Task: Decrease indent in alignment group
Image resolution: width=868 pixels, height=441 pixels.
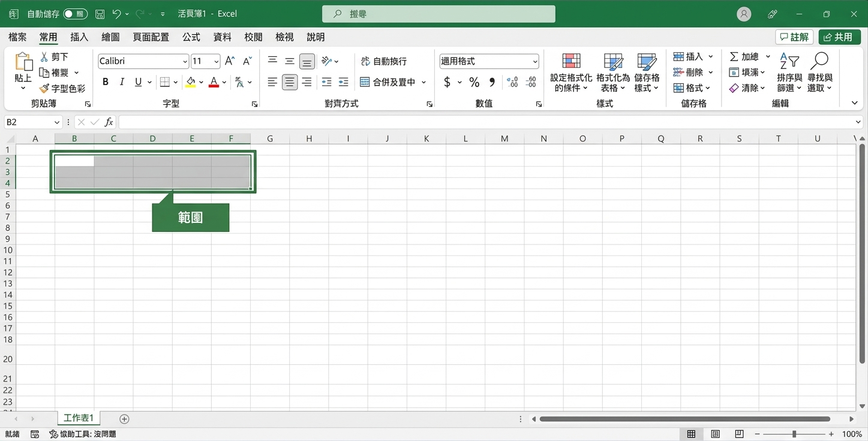Action: (x=326, y=82)
